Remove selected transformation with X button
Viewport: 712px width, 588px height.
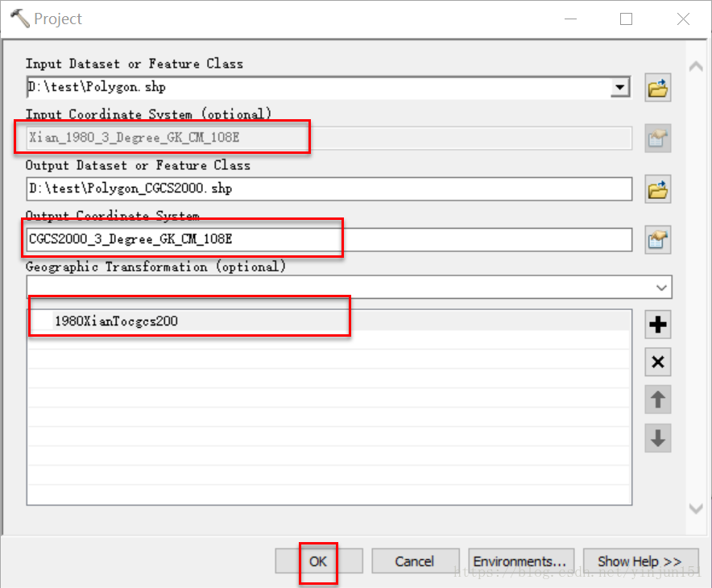[657, 362]
